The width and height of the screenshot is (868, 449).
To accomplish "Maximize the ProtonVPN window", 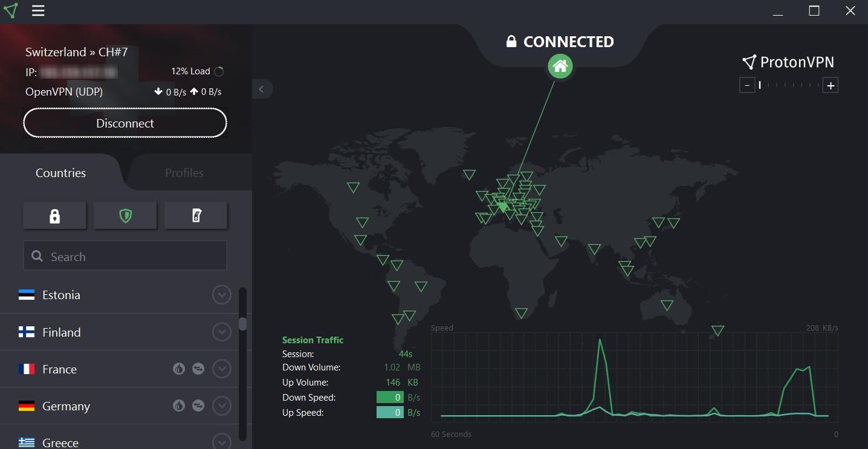I will click(x=814, y=11).
